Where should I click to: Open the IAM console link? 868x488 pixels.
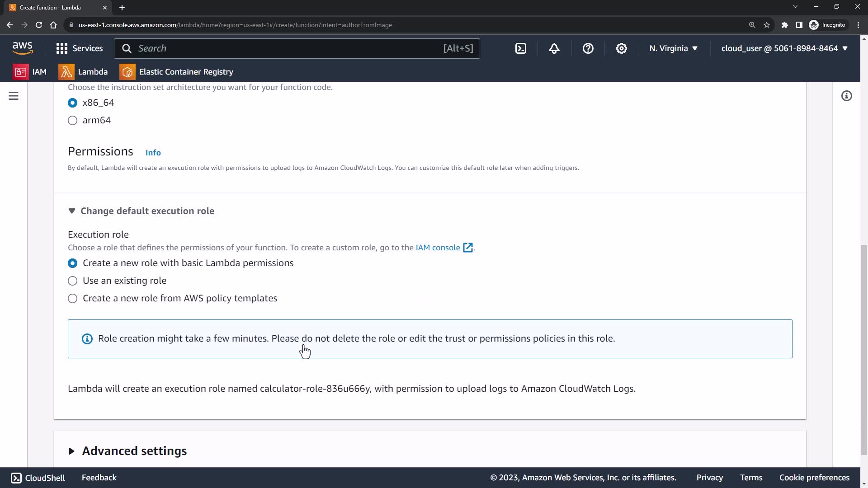tap(438, 248)
